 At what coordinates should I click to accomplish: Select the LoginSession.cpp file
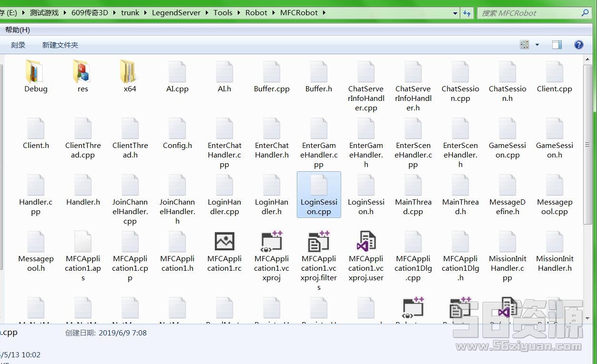(319, 195)
